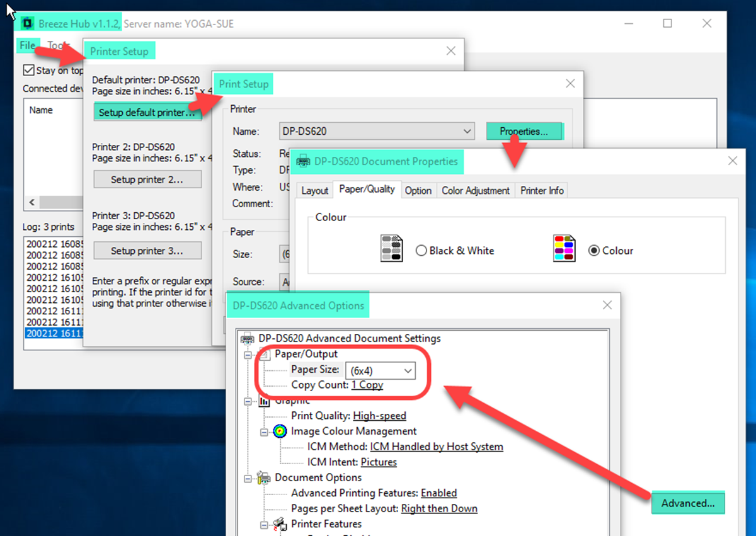Open the File menu in Breeze Hub
This screenshot has width=756, height=536.
coord(27,45)
